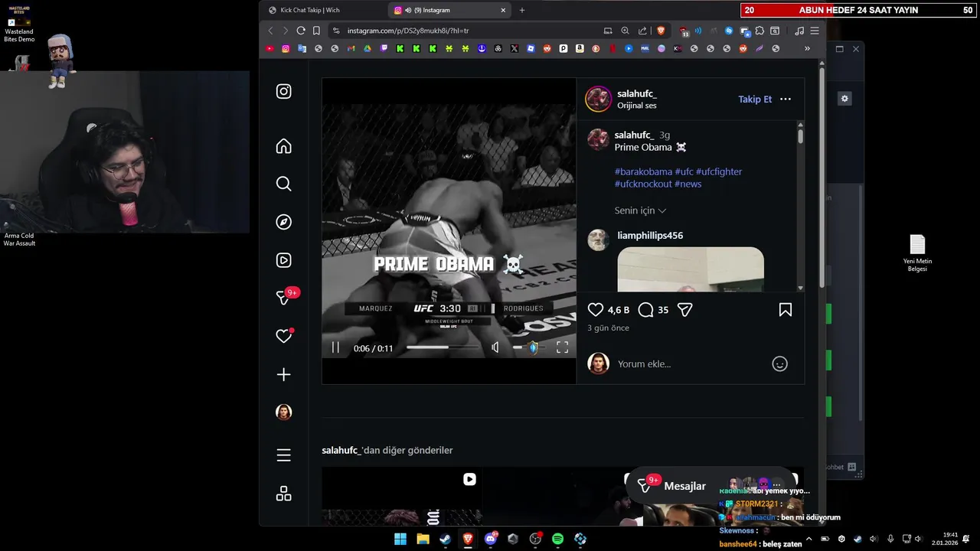Open File Explorer from taskbar

coord(423,539)
